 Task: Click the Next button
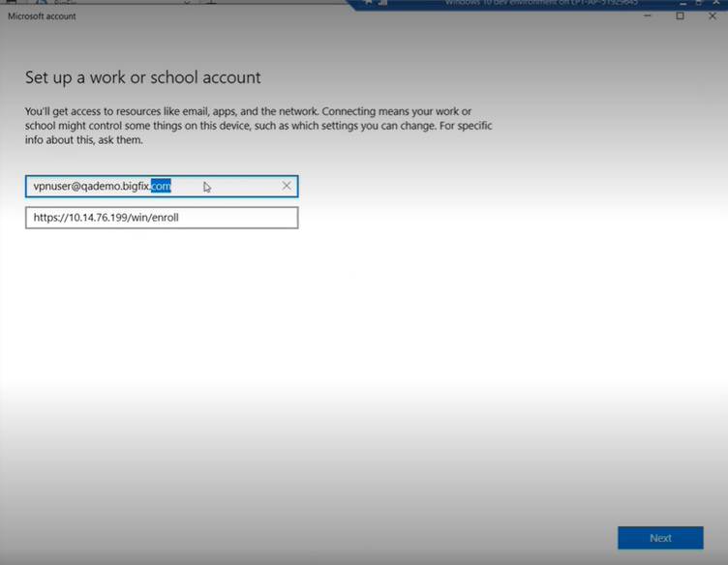point(660,538)
